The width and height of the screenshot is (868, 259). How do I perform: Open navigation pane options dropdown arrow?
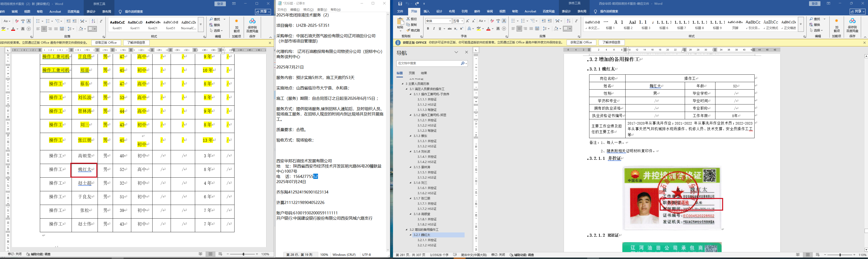tap(456, 52)
